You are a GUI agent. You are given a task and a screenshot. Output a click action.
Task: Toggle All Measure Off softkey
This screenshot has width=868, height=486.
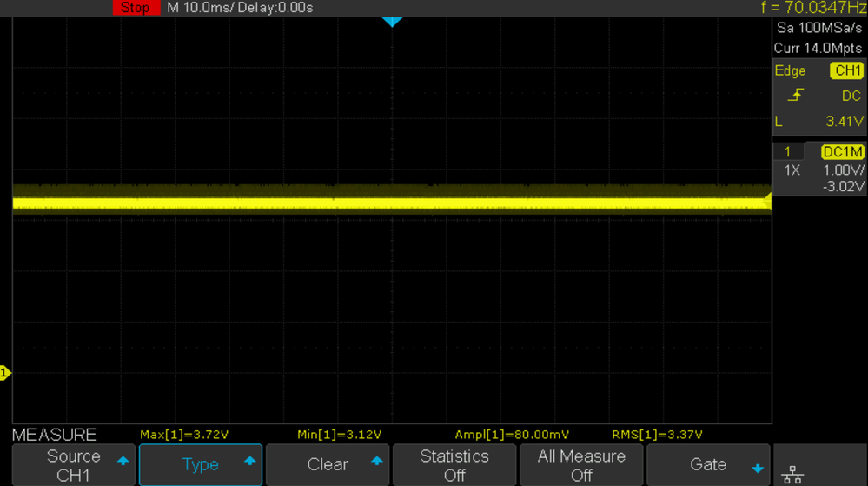(581, 465)
